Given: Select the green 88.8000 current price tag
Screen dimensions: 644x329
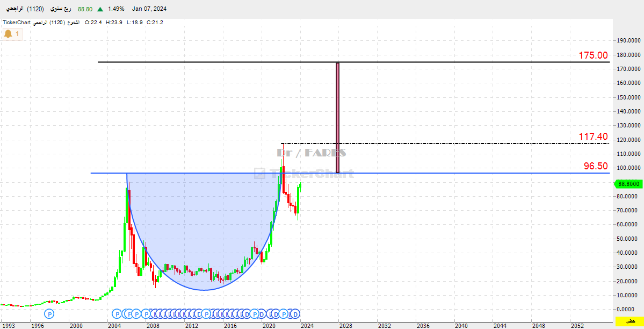Looking at the screenshot, I should (x=628, y=184).
